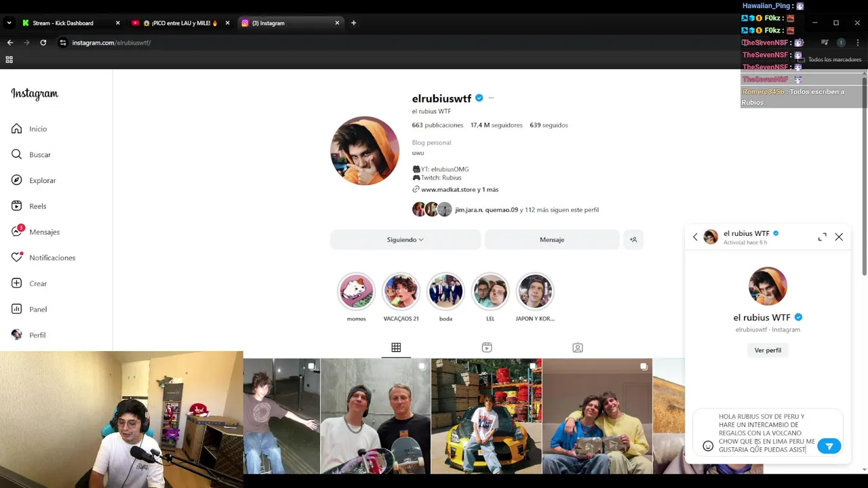The height and width of the screenshot is (488, 868).
Task: Open 17.4 M seguidores list
Action: click(496, 125)
